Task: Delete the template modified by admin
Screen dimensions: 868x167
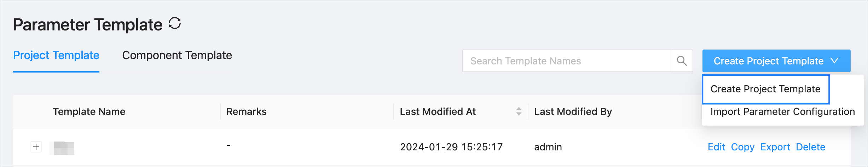Action: (x=810, y=147)
